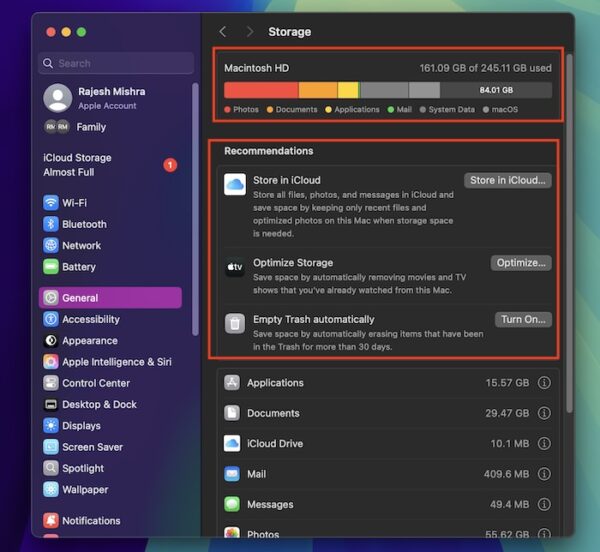
Task: Click the Store in iCloud button
Action: pyautogui.click(x=507, y=181)
